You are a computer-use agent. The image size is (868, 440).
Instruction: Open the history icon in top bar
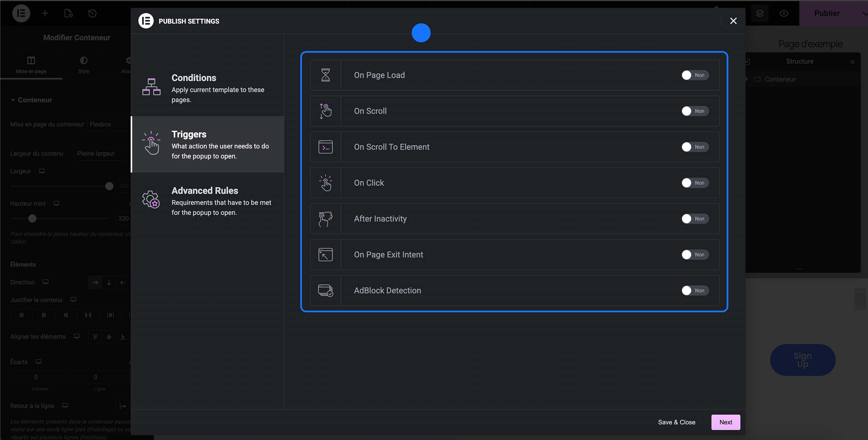(x=92, y=13)
